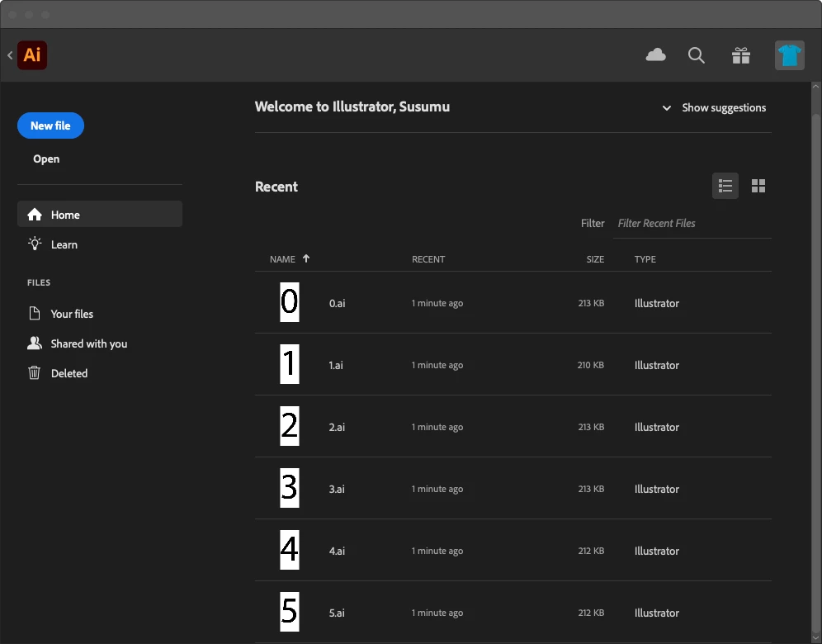Toggle name sort order arrow
The width and height of the screenshot is (822, 644).
[x=306, y=258]
